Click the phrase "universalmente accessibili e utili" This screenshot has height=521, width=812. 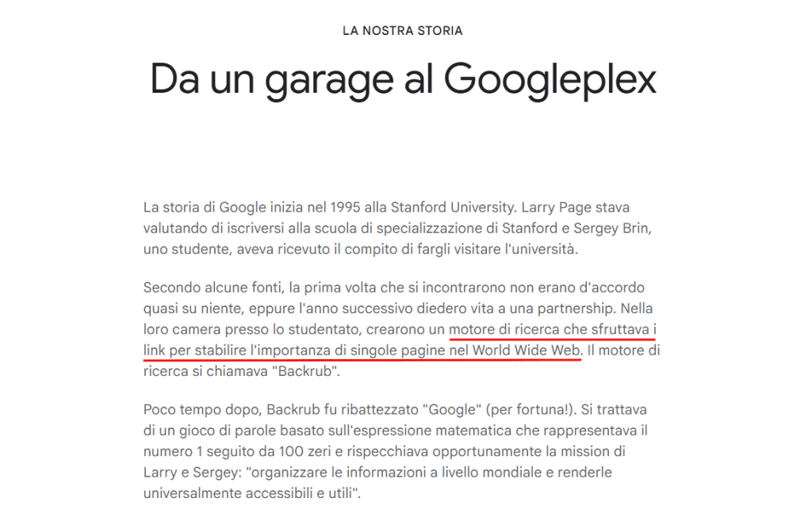pyautogui.click(x=247, y=493)
